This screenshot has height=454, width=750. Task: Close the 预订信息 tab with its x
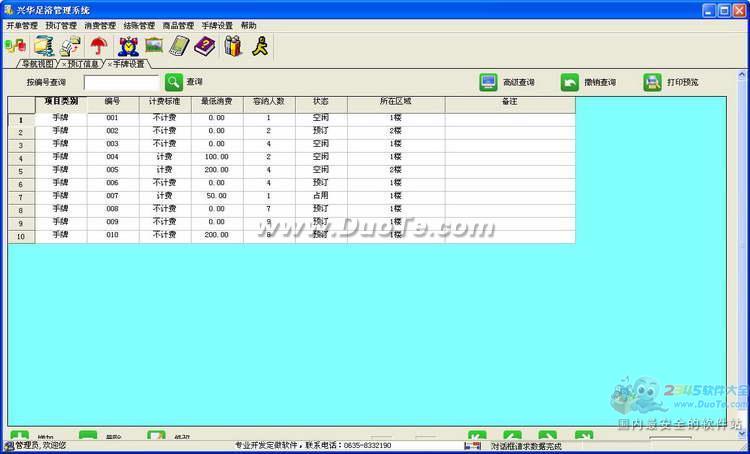(64, 64)
